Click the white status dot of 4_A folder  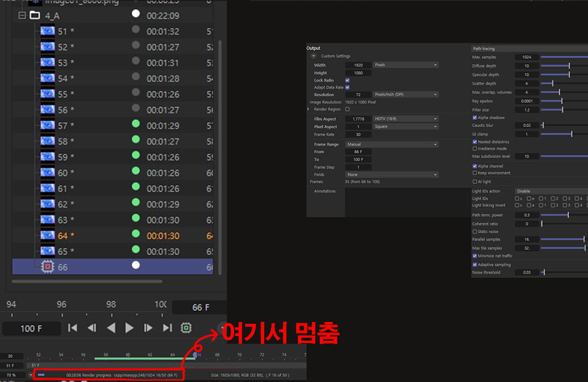click(x=136, y=14)
